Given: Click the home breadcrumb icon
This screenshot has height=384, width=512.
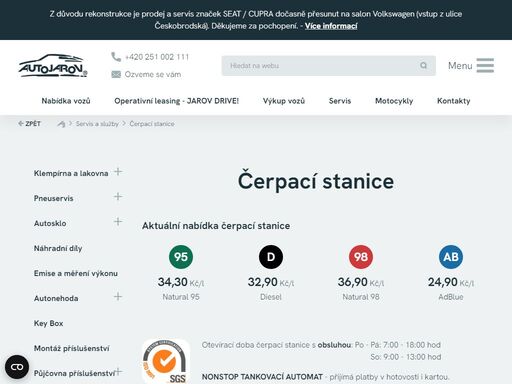Looking at the screenshot, I should (x=61, y=124).
